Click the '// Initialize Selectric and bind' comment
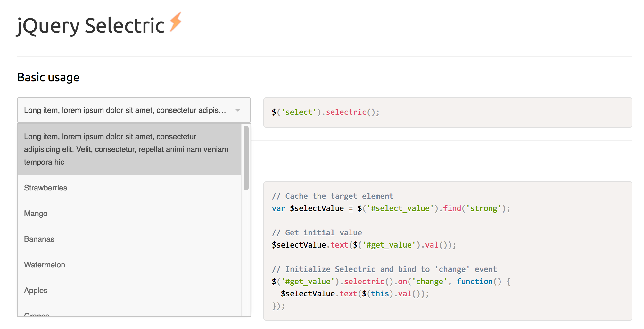The height and width of the screenshot is (329, 644). point(384,269)
